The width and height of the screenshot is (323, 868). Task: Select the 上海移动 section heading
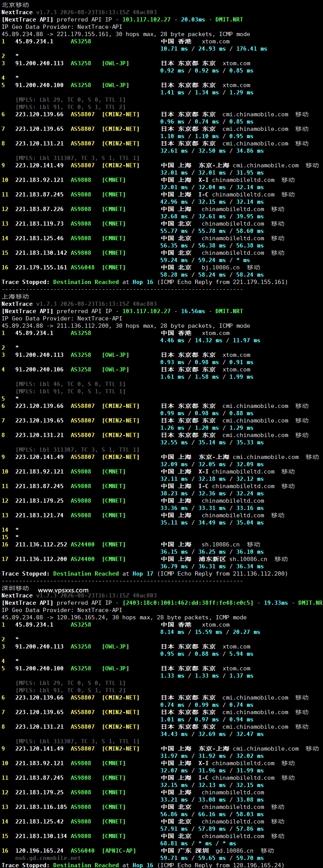15,296
